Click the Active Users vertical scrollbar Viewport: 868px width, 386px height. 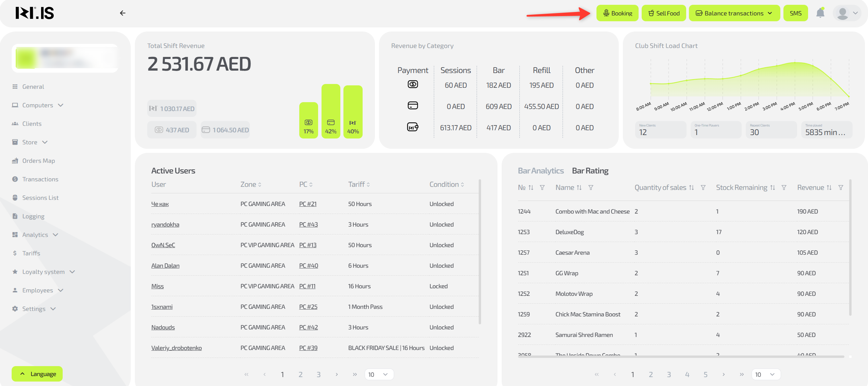[x=480, y=252]
